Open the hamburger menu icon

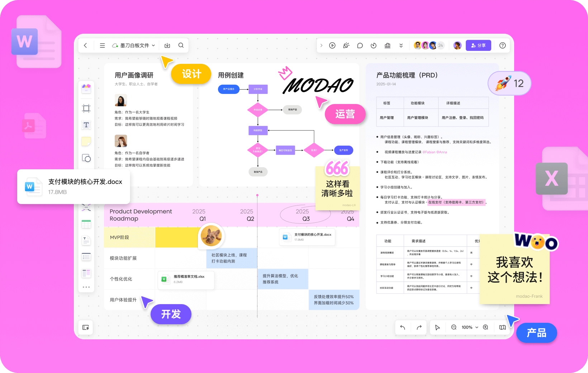102,46
